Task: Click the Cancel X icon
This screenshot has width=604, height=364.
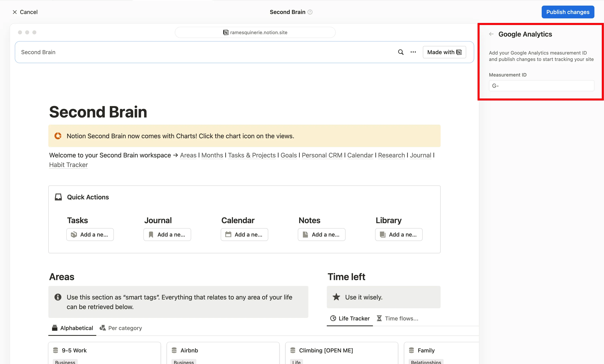Action: click(15, 12)
